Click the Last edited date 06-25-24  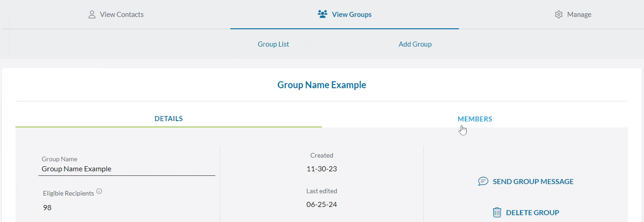(322, 204)
